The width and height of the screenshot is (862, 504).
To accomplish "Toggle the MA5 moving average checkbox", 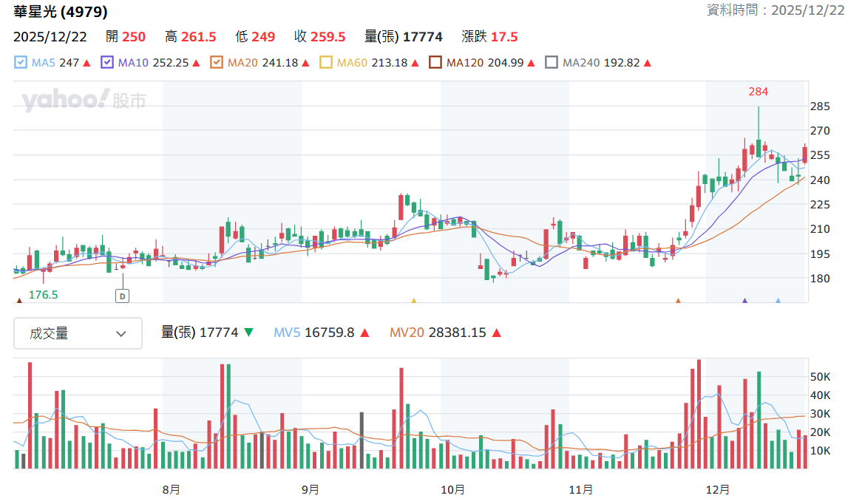I will coord(21,63).
